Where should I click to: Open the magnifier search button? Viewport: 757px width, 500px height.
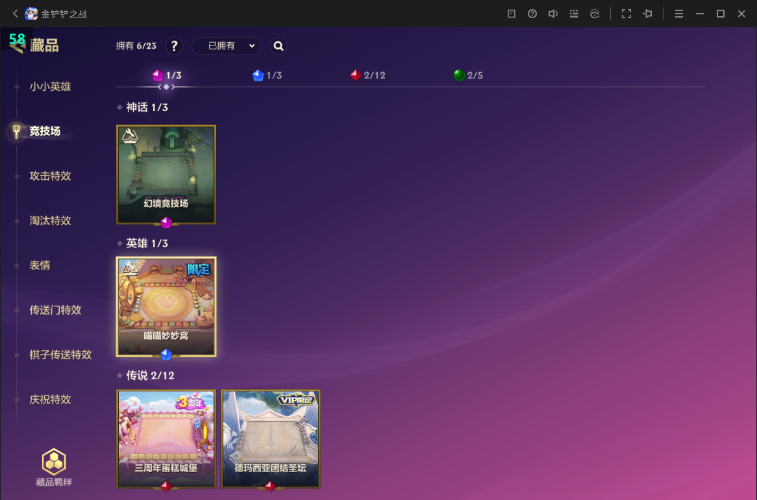pyautogui.click(x=278, y=46)
